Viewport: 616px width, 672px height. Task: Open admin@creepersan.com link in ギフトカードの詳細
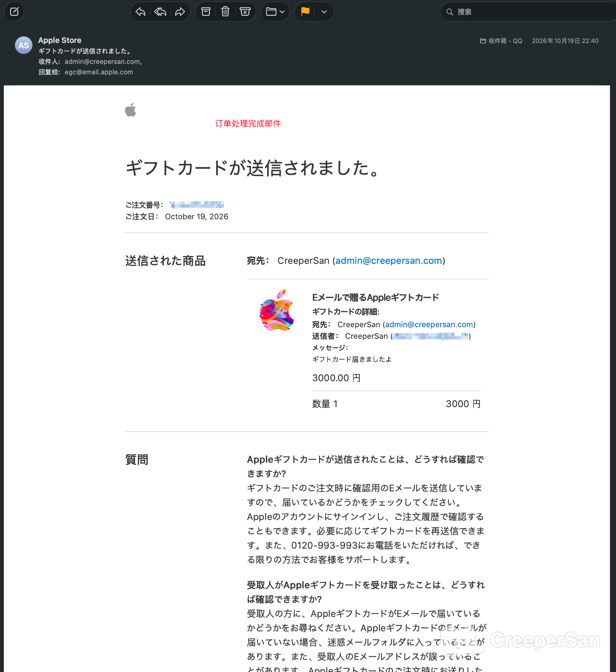pos(429,324)
